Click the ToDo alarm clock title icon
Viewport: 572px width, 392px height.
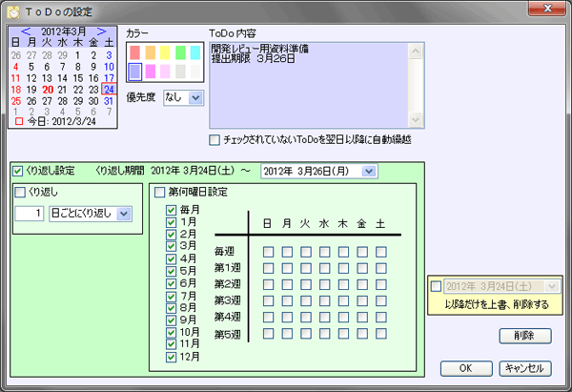tap(14, 12)
